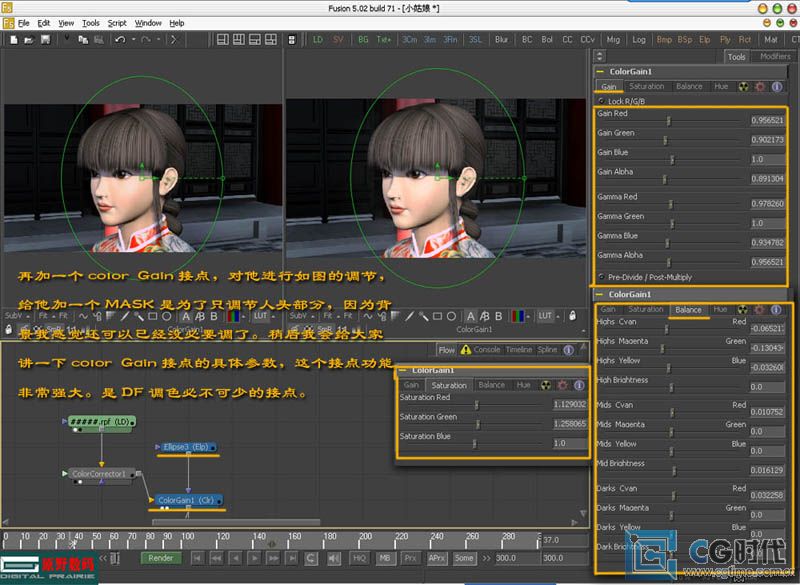Switch to the Modifiers tab
This screenshot has height=585, width=800.
(x=774, y=57)
